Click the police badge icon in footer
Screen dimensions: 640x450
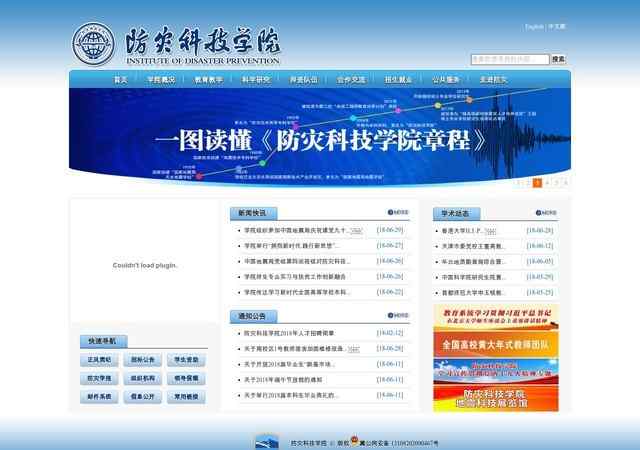point(354,440)
